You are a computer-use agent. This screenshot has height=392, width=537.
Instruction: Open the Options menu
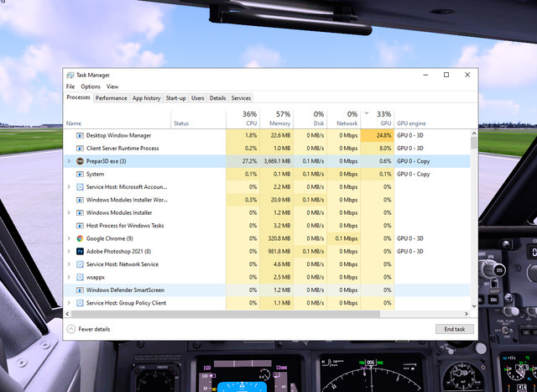coord(91,86)
